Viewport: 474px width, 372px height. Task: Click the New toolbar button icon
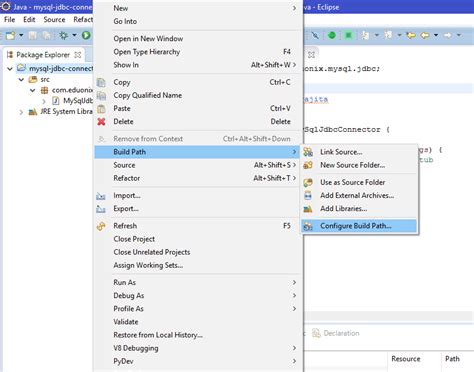(x=11, y=35)
